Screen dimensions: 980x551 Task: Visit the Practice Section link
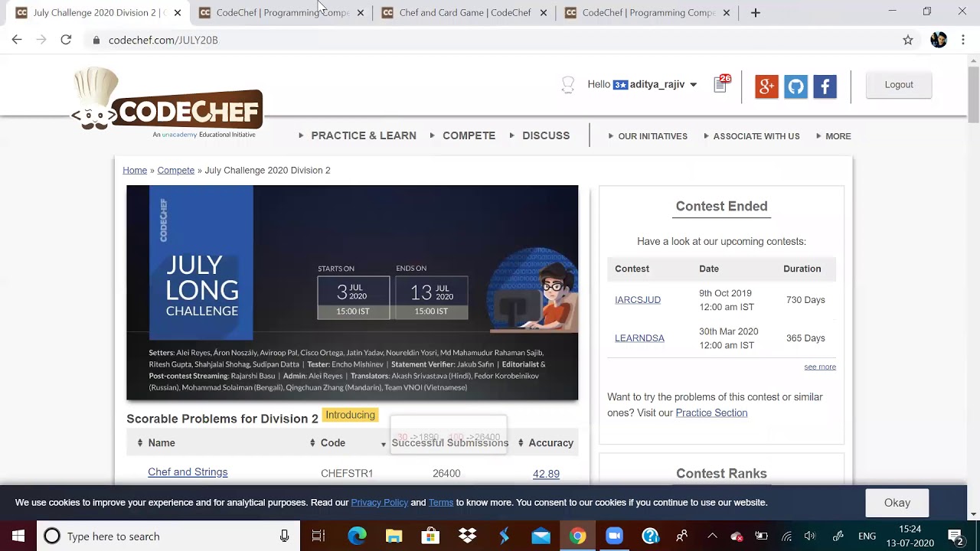pyautogui.click(x=711, y=412)
